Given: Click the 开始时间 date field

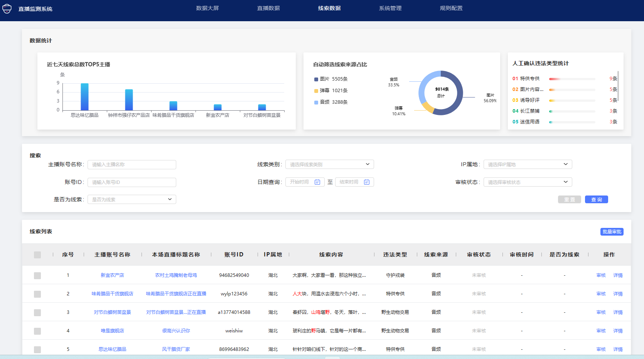Looking at the screenshot, I should point(305,182).
